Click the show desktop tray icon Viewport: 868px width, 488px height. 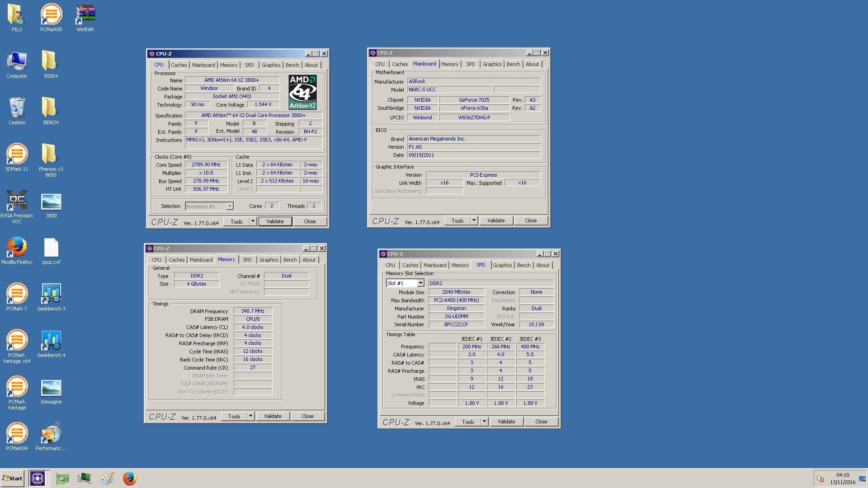click(862, 479)
